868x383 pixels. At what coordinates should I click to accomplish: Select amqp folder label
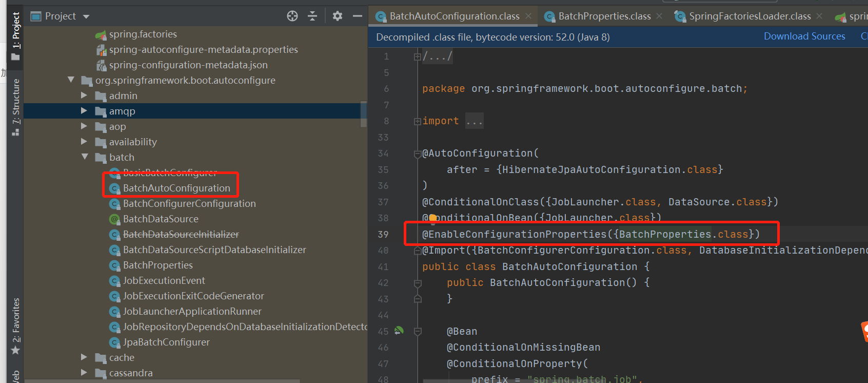point(122,111)
